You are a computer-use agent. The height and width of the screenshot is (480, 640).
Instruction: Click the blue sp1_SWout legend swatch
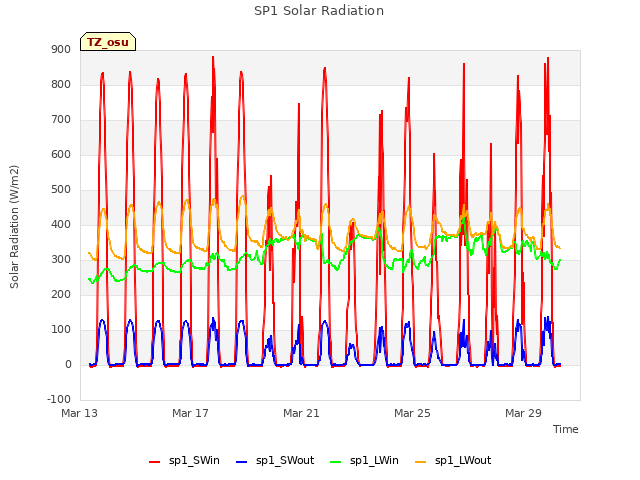[x=242, y=462]
